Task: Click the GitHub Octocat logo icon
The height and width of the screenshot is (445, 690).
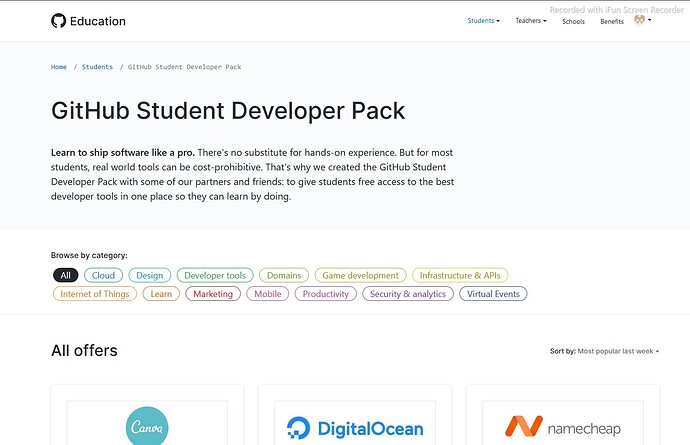Action: (58, 21)
